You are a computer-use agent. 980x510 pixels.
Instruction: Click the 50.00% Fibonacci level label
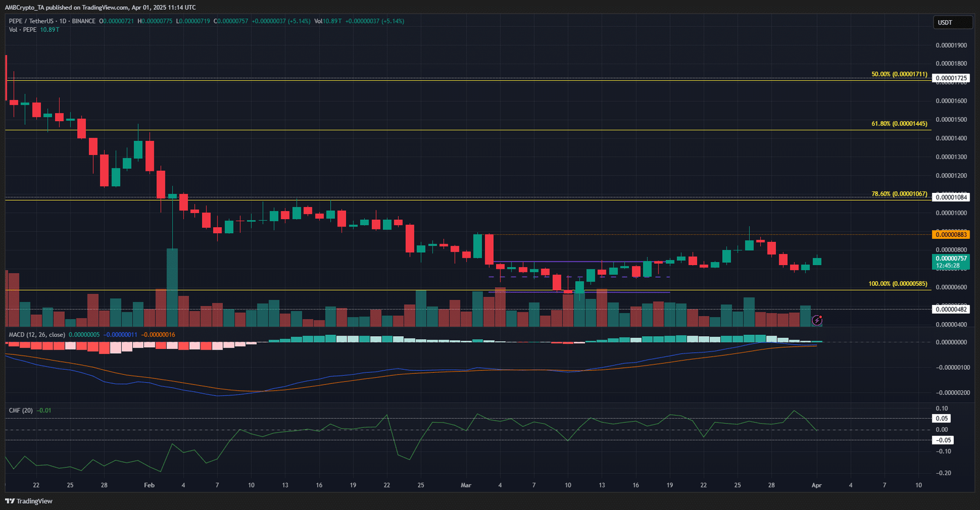pyautogui.click(x=899, y=74)
